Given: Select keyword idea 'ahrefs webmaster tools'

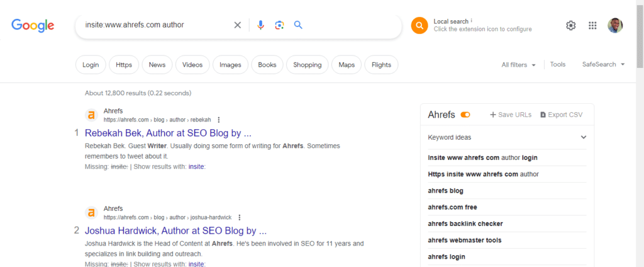Looking at the screenshot, I should 465,241.
